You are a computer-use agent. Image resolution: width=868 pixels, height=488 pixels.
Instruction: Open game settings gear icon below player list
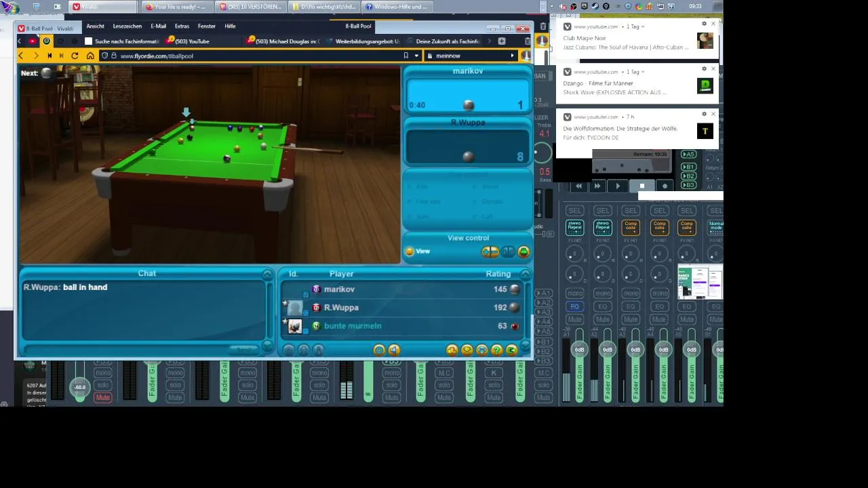point(378,350)
